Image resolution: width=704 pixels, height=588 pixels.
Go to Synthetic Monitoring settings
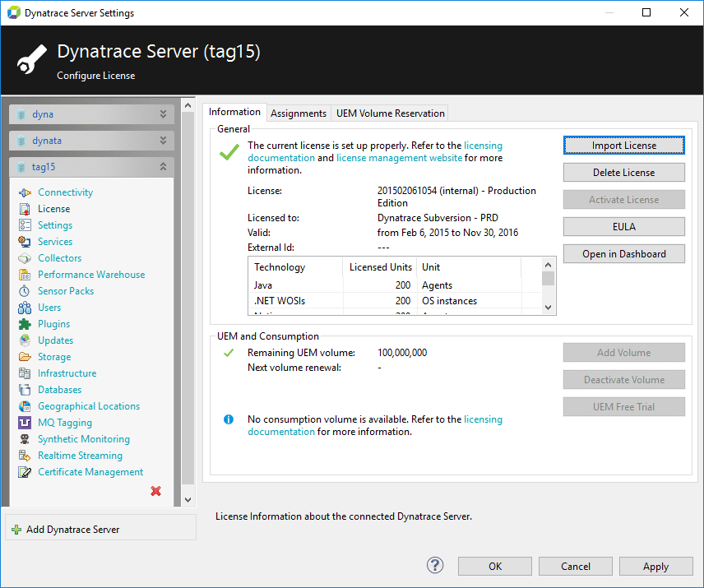pos(84,439)
